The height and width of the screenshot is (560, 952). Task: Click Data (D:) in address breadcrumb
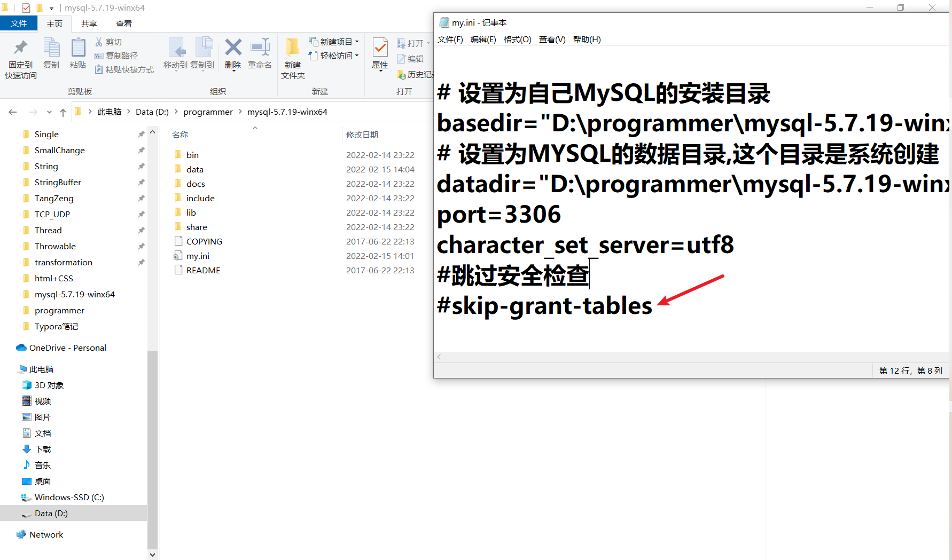tap(152, 112)
